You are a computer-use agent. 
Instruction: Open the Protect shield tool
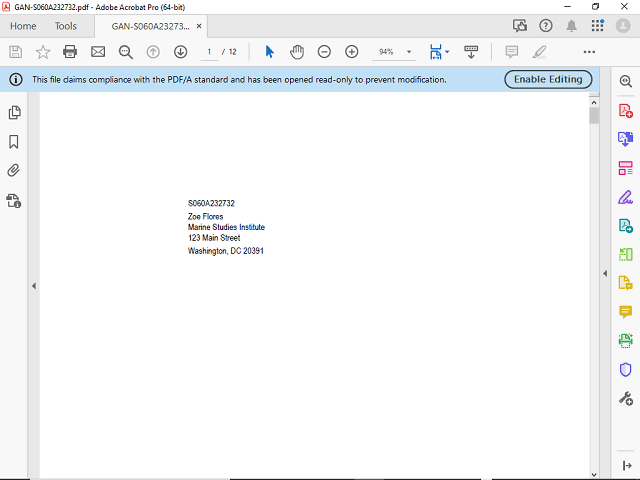tap(625, 369)
